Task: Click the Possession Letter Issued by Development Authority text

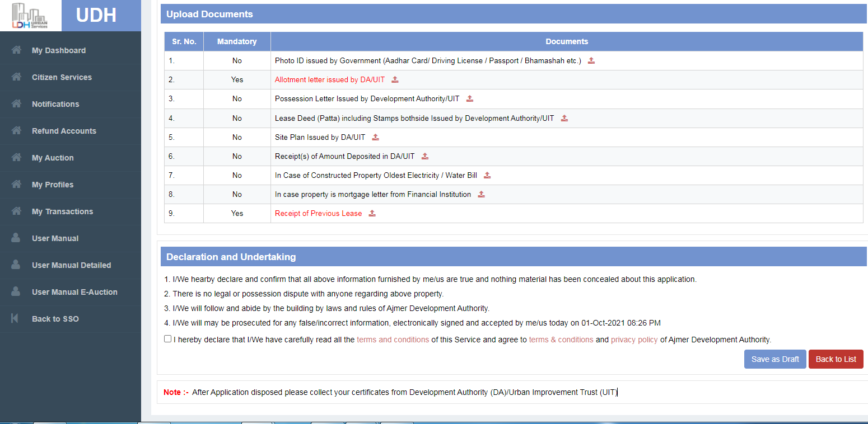Action: click(x=367, y=98)
